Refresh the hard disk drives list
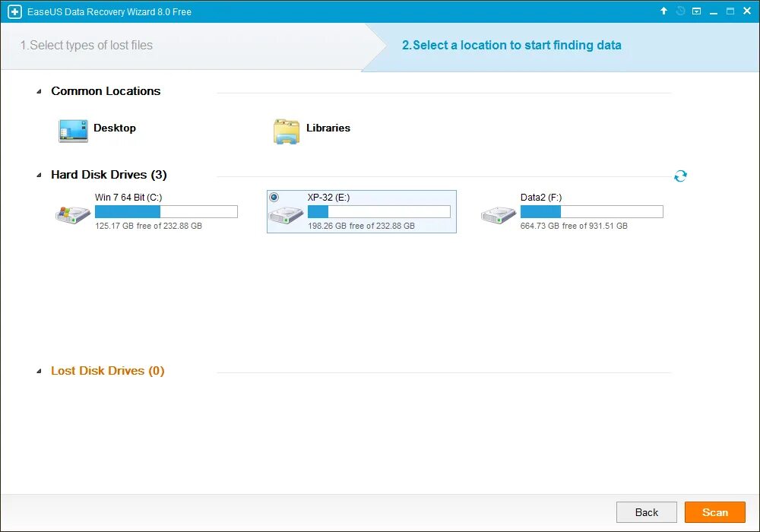760x532 pixels. [x=680, y=176]
